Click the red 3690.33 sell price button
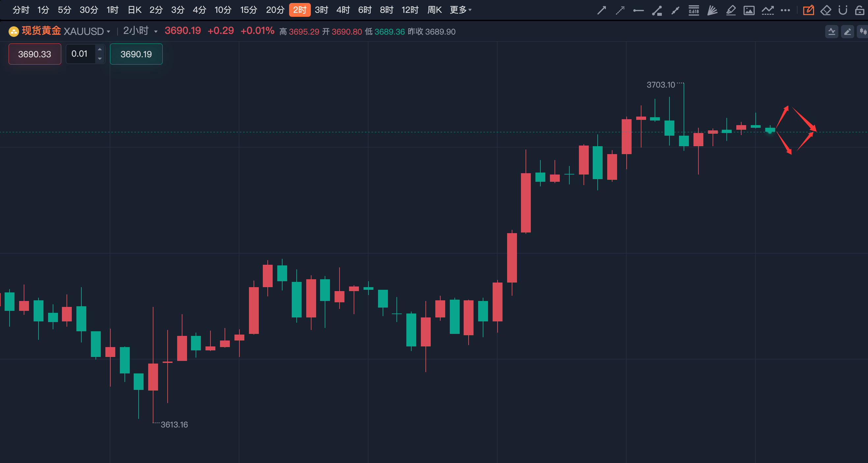Image resolution: width=868 pixels, height=463 pixels. coord(35,54)
